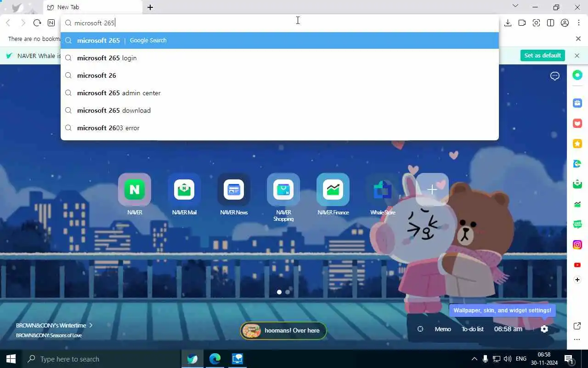
Task: Open the Windows notification center
Action: point(569,359)
